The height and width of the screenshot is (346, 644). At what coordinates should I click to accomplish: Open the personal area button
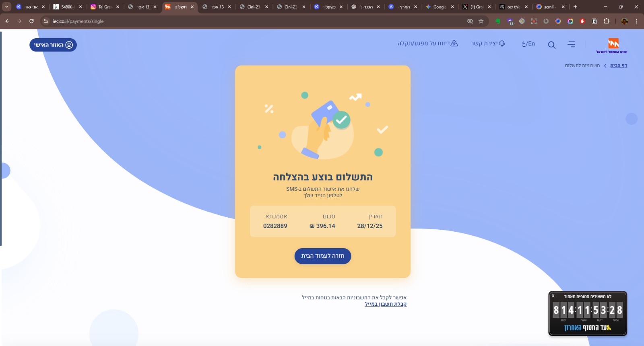click(53, 45)
